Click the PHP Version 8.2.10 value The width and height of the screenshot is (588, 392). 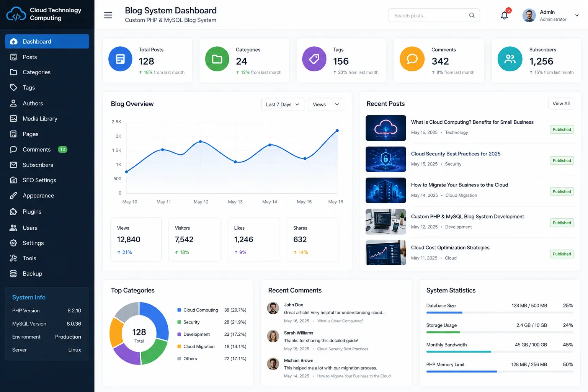74,311
